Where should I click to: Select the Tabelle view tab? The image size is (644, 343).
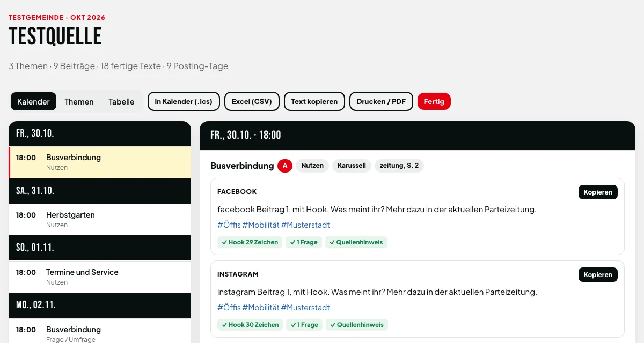tap(121, 101)
